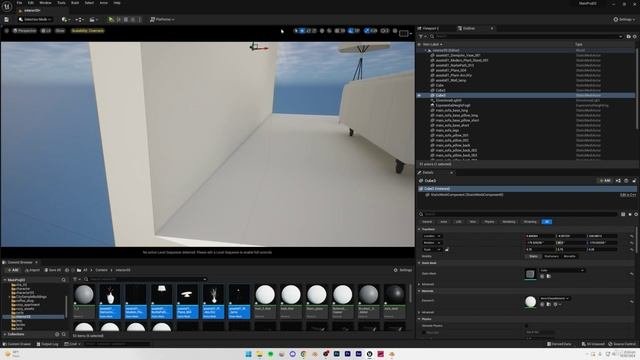This screenshot has width=640, height=360.
Task: Open Unreal Engine logo icon at top-left
Action: pos(7,6)
